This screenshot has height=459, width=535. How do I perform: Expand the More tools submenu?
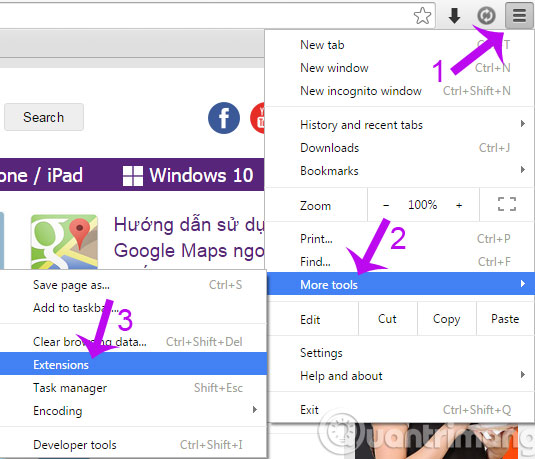click(401, 284)
